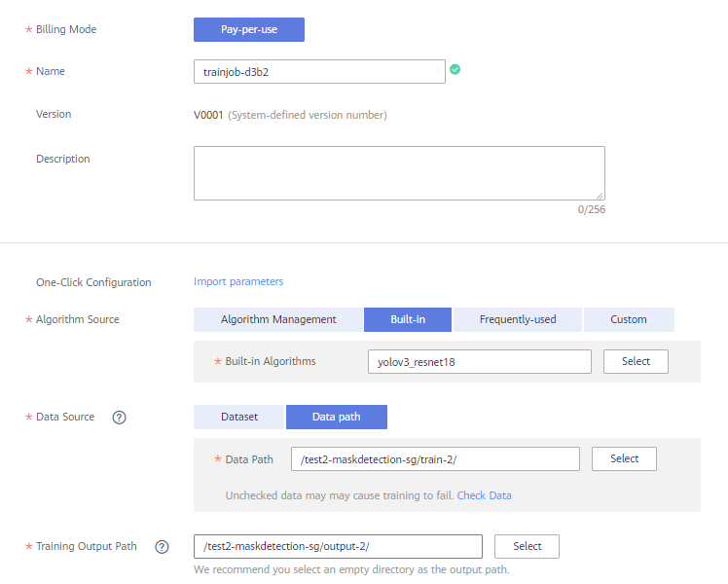Focus the Name field containing trainjob-d3b2
This screenshot has height=584, width=728.
(x=319, y=71)
